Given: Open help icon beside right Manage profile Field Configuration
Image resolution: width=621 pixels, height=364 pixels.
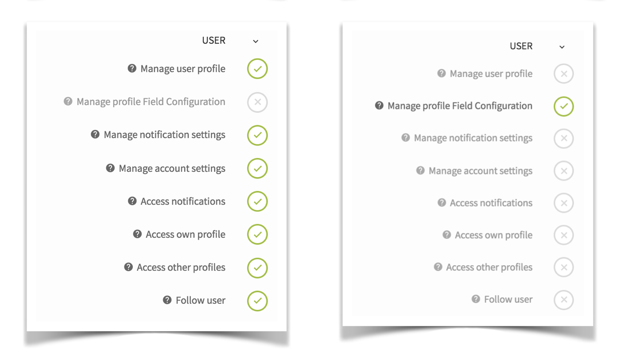Looking at the screenshot, I should [x=379, y=106].
